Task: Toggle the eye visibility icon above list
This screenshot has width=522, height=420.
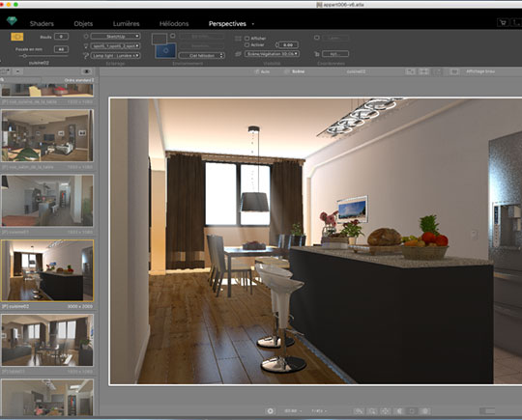Action: pyautogui.click(x=86, y=71)
